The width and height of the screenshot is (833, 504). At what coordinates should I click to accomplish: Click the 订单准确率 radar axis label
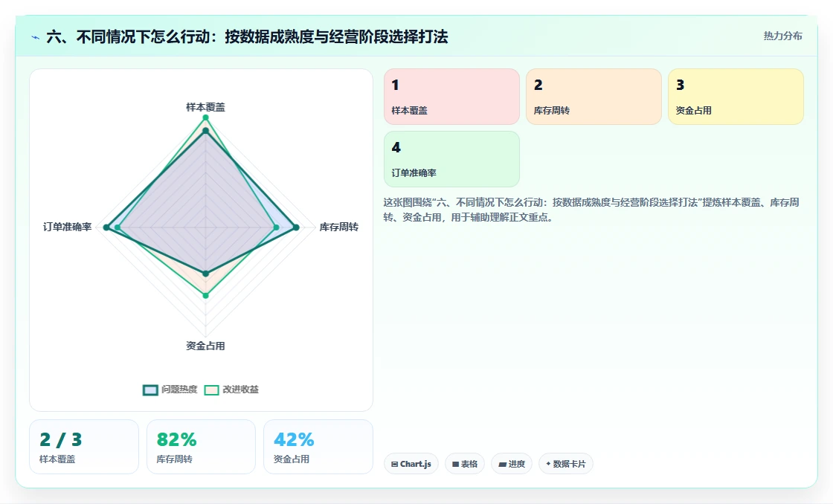68,227
